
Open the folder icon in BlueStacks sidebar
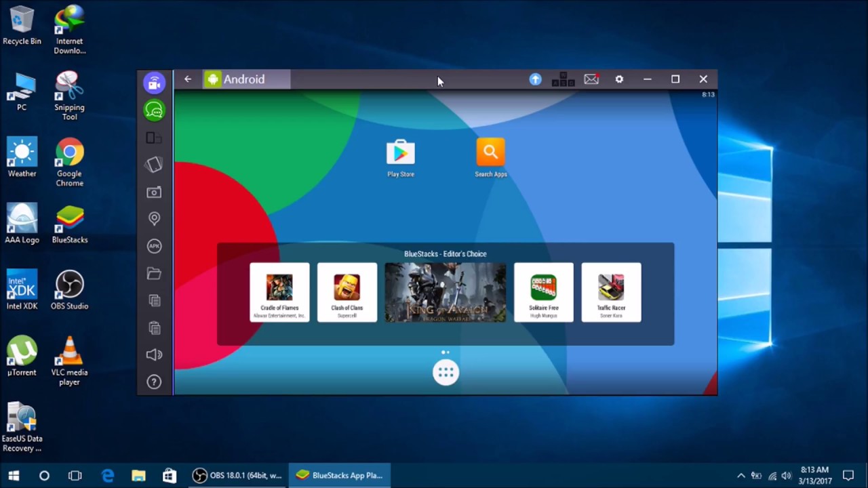click(154, 273)
